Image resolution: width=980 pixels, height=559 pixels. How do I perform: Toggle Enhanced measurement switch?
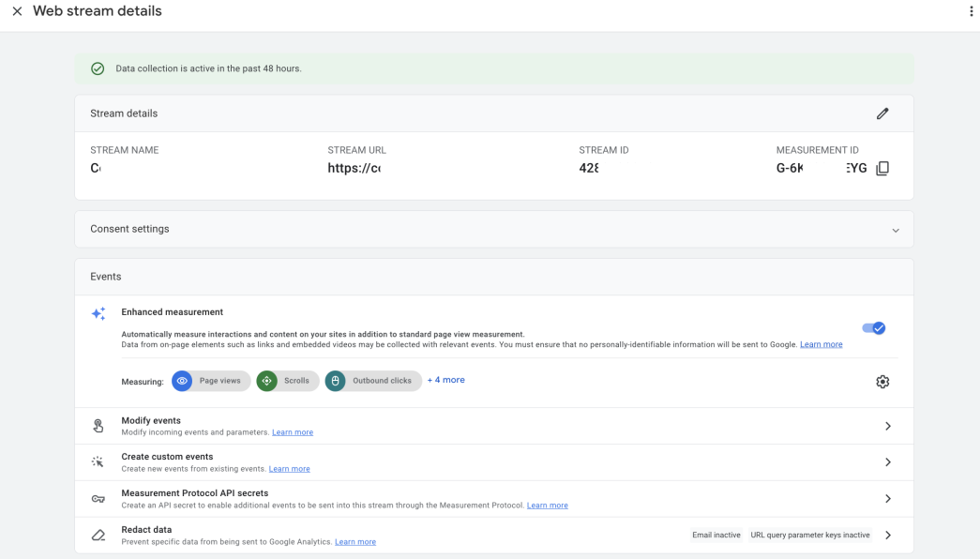click(874, 327)
